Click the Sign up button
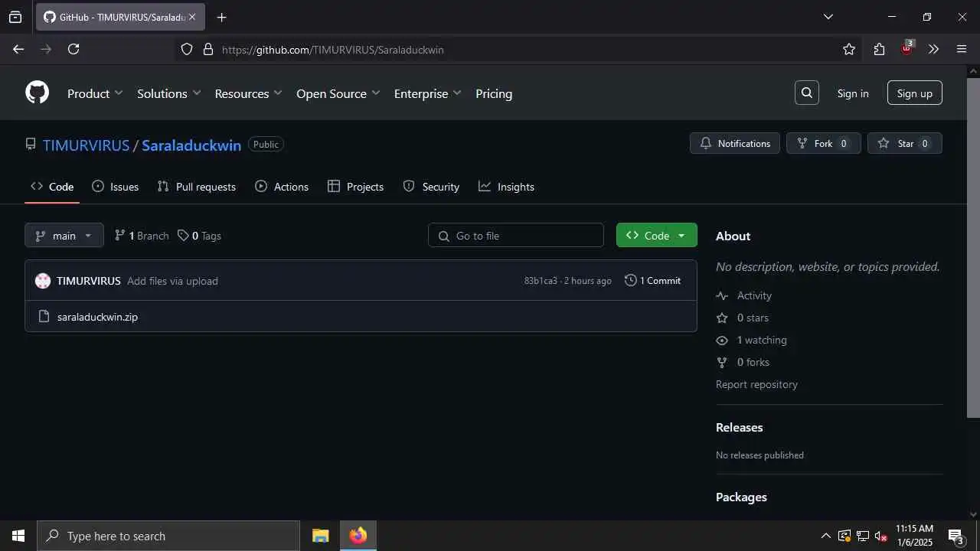 (x=915, y=93)
